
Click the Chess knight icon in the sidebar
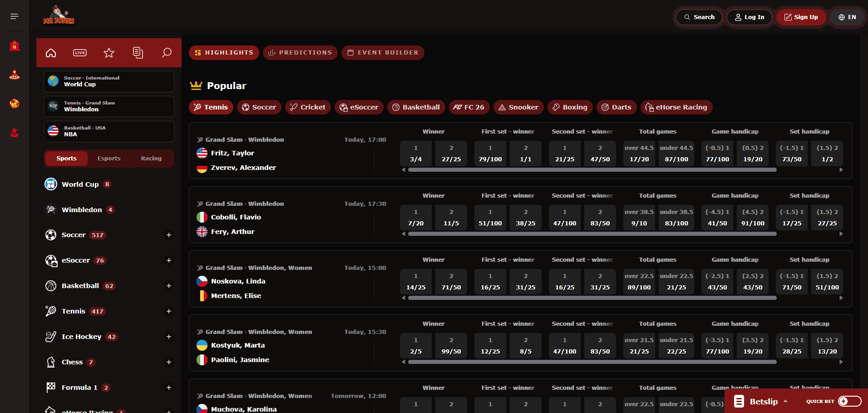51,362
